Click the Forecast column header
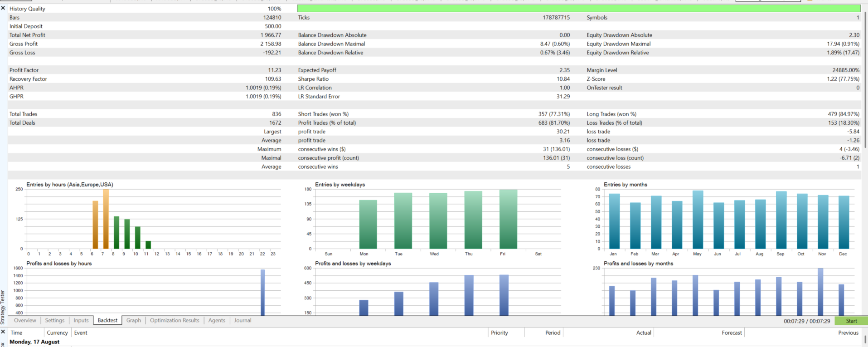The height and width of the screenshot is (347, 868). 732,332
